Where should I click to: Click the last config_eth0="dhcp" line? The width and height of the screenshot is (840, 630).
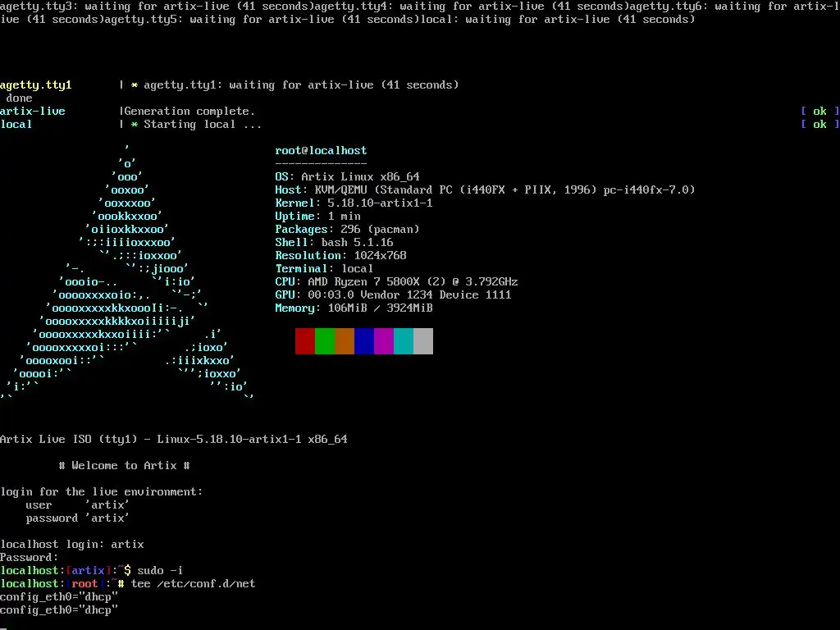59,609
